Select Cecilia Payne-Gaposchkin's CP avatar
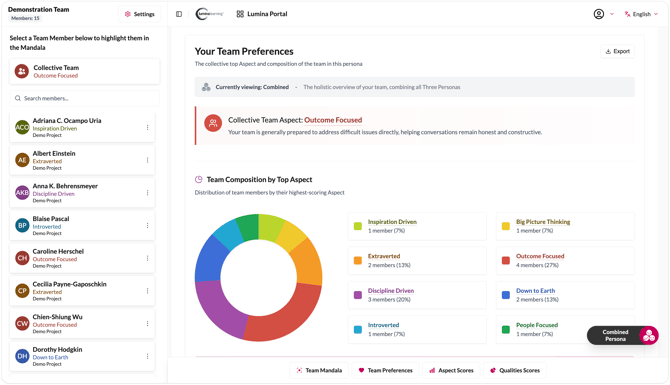The width and height of the screenshot is (670, 385). (x=22, y=291)
